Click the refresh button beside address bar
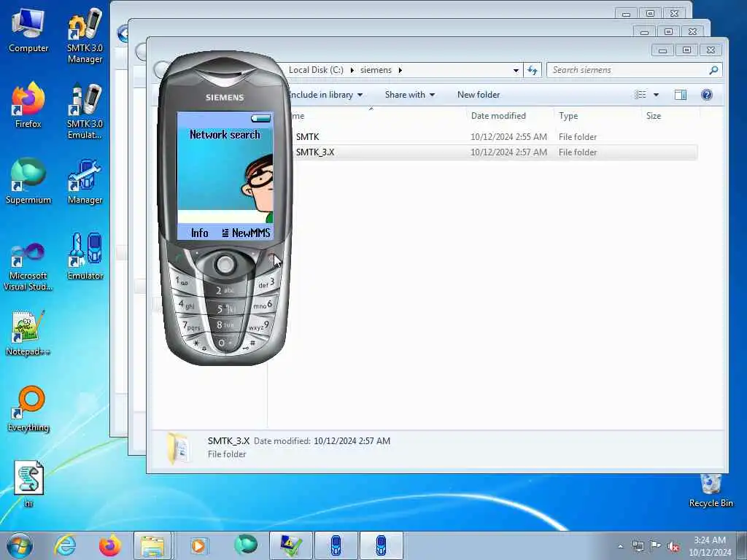Screen dimensions: 747x560 [x=532, y=70]
